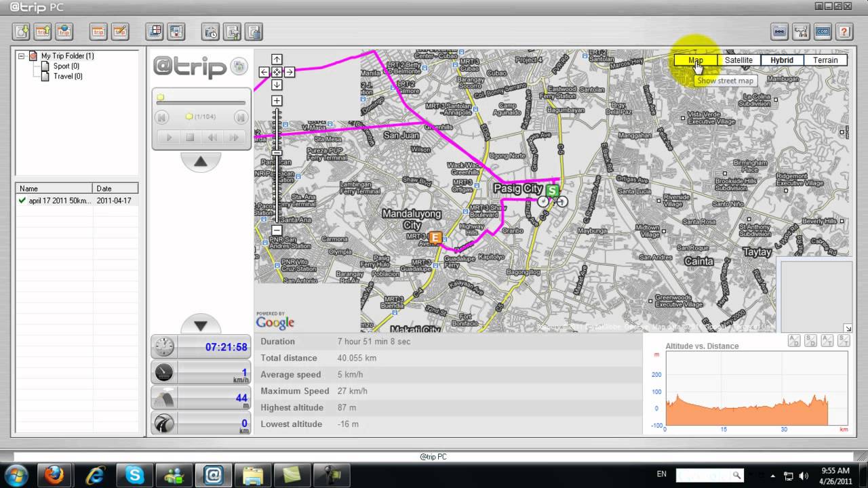
Task: Click the green S start marker on map
Action: (553, 191)
